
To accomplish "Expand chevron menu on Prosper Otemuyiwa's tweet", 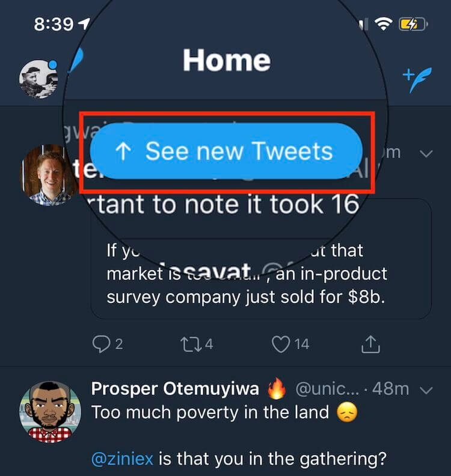I will click(426, 390).
